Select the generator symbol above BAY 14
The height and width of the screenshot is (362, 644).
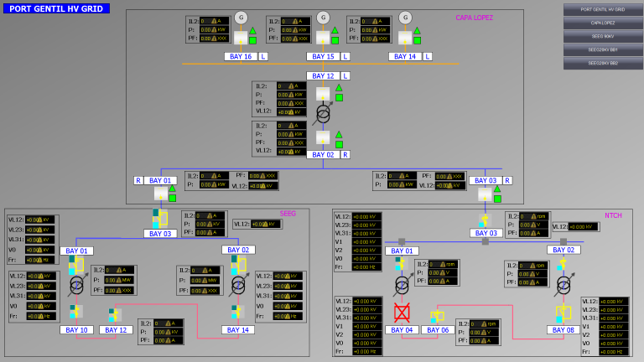click(x=405, y=18)
